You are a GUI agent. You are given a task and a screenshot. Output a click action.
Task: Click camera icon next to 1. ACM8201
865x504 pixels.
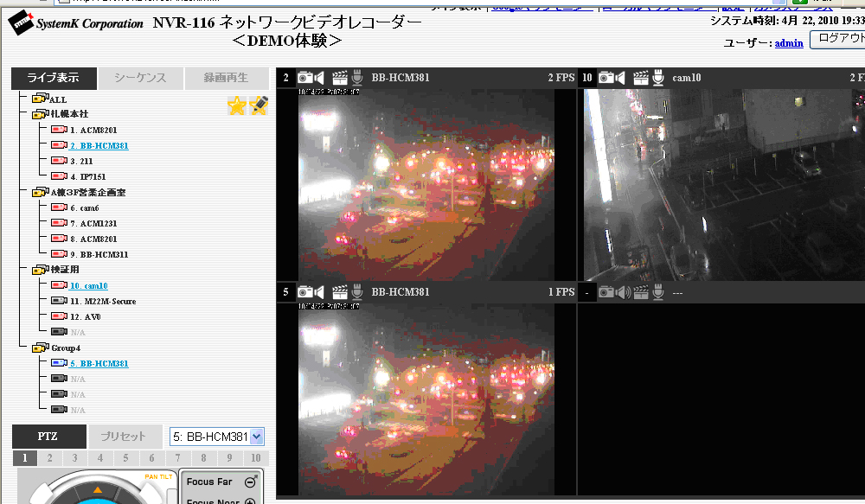59,130
